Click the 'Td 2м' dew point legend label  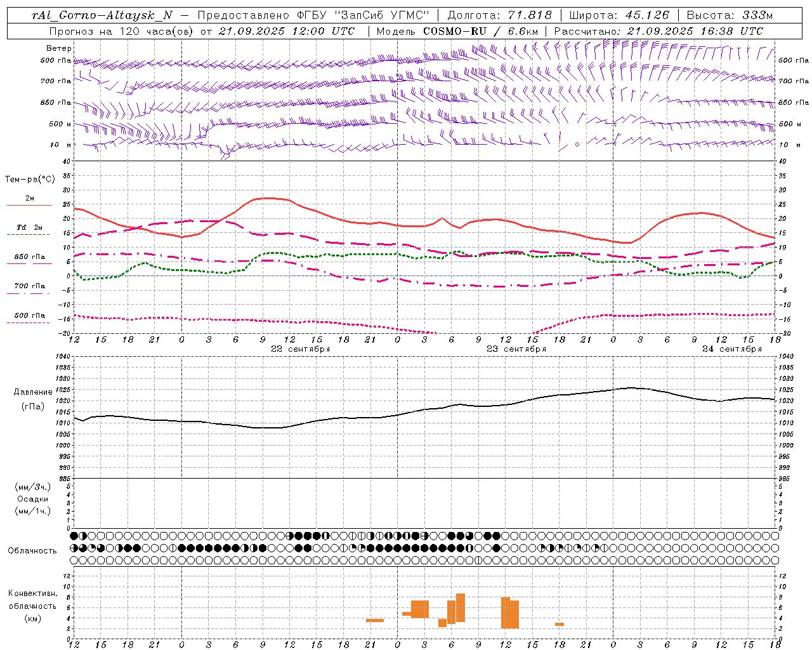tap(30, 227)
